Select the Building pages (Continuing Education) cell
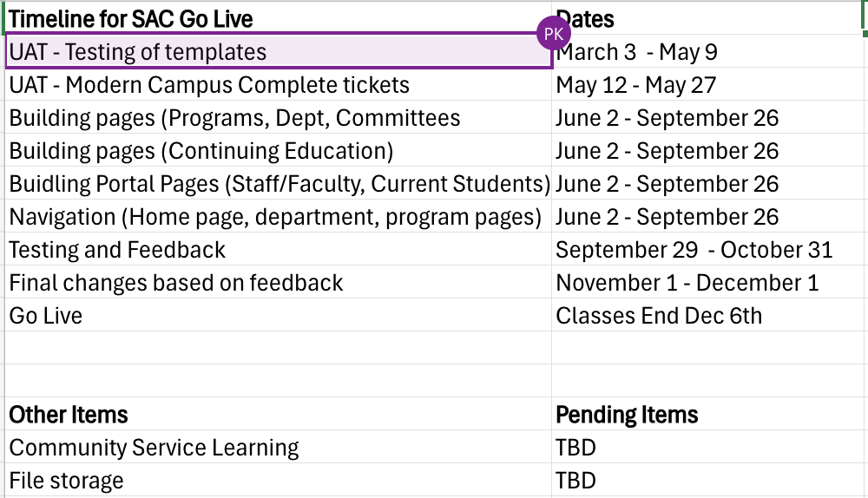868x498 pixels. point(201,151)
